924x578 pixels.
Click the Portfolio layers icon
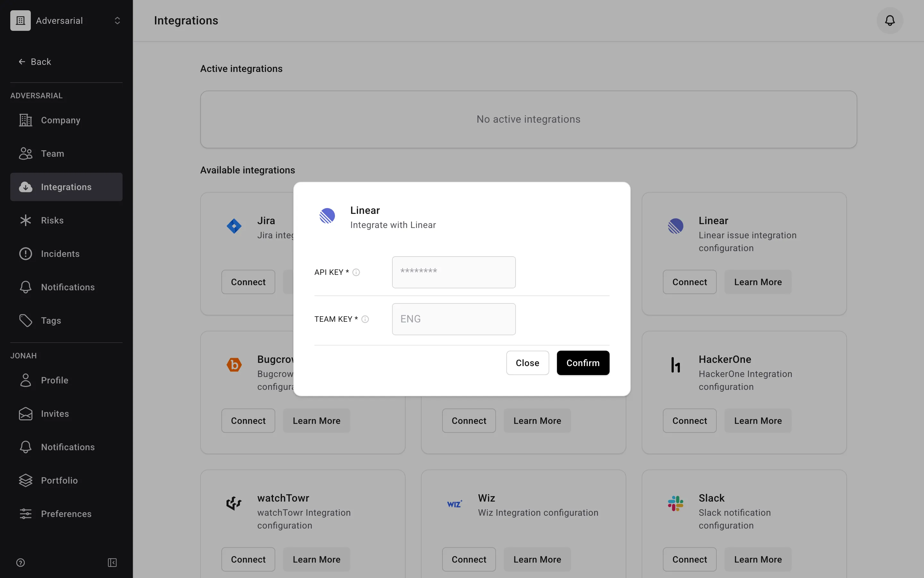coord(26,480)
